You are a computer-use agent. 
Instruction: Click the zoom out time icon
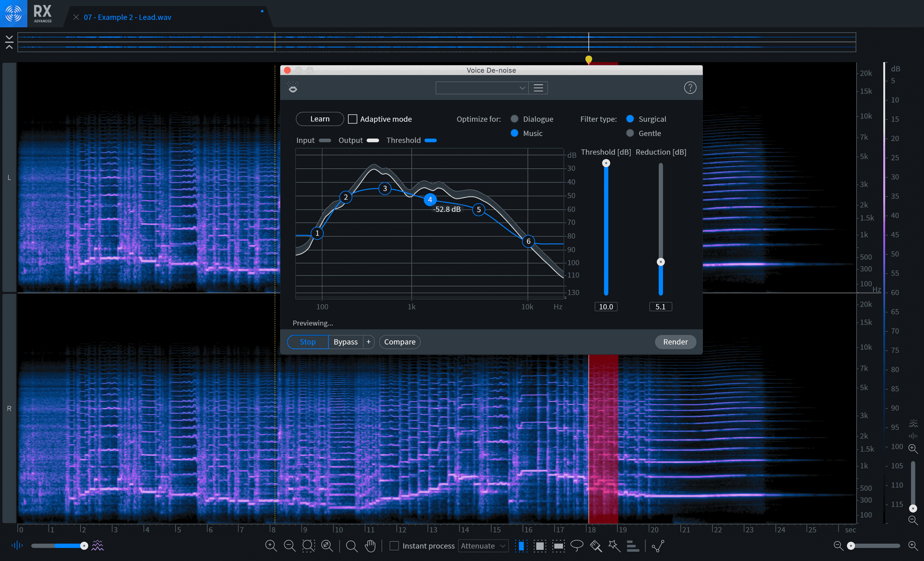point(290,546)
